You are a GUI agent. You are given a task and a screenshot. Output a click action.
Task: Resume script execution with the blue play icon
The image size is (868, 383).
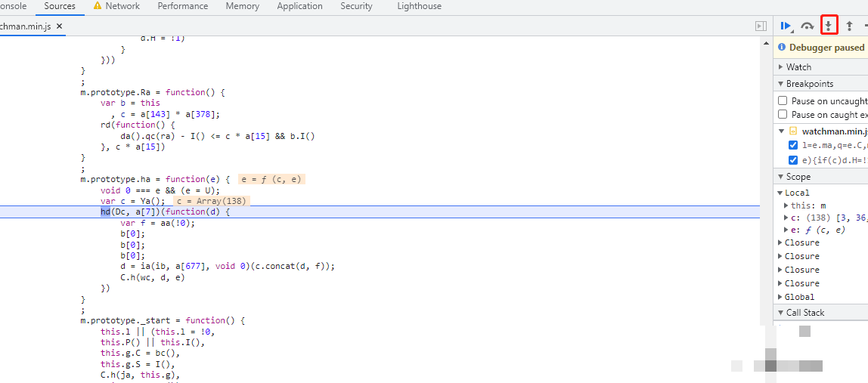coord(786,26)
